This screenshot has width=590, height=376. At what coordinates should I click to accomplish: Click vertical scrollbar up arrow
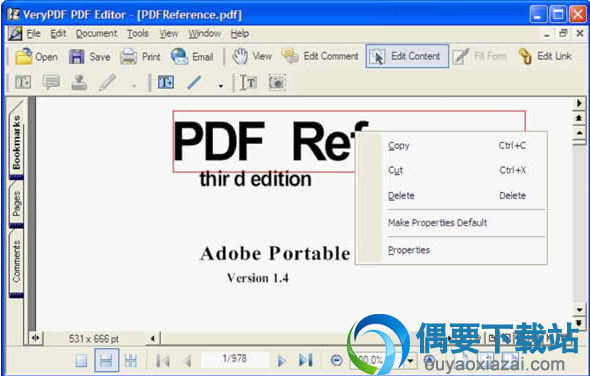pos(579,133)
